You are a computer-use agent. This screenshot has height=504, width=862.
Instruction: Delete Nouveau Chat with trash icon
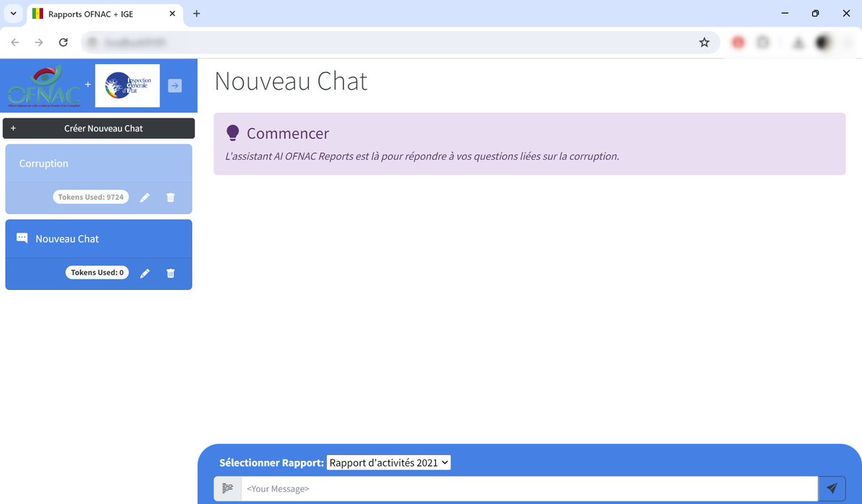pyautogui.click(x=170, y=274)
